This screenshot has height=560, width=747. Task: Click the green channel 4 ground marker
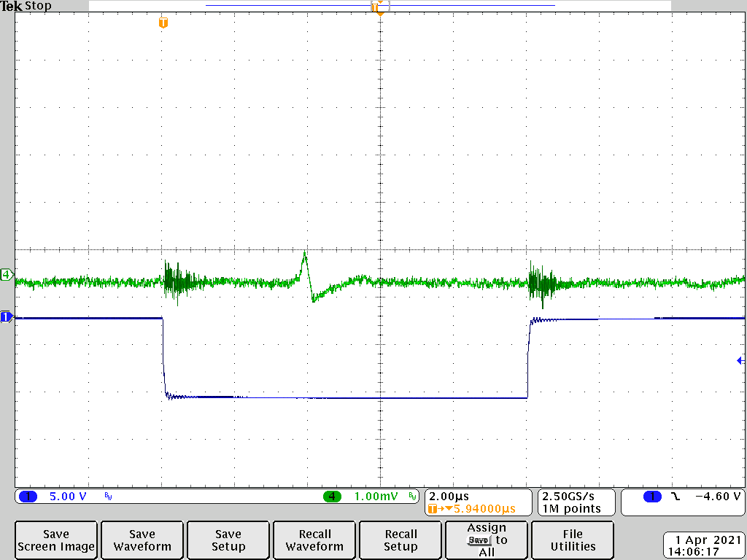pos(7,275)
